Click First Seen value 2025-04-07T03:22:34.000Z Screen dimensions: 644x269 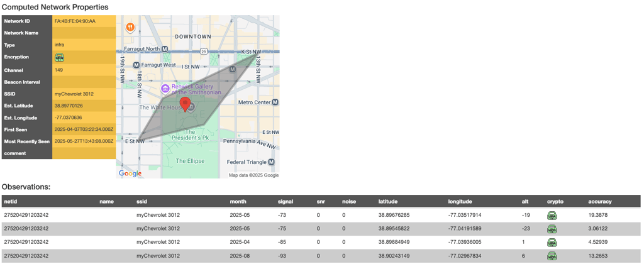[x=84, y=129]
